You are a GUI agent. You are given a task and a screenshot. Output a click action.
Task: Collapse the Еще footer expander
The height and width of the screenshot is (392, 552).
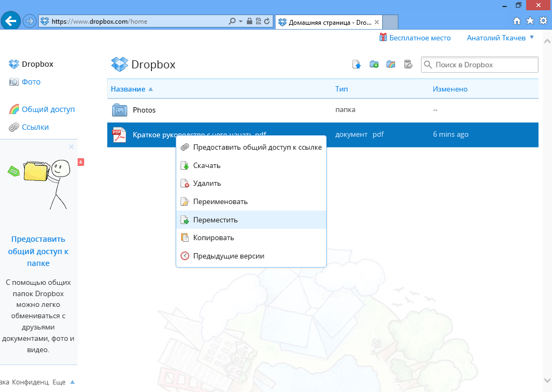[x=64, y=382]
